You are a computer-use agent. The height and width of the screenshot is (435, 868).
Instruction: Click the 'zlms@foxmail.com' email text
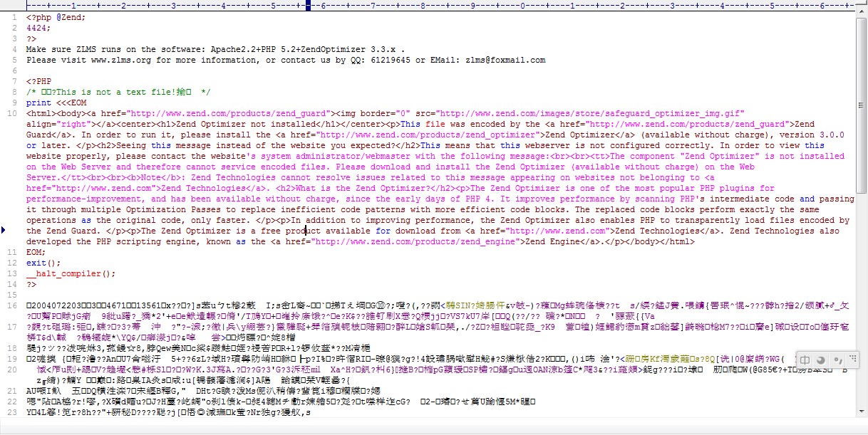tap(505, 60)
